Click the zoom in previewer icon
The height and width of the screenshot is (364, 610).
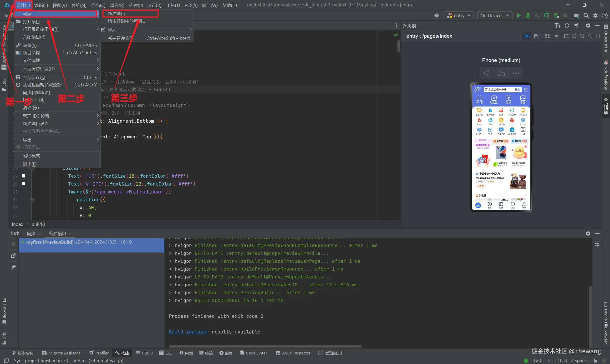click(x=582, y=36)
